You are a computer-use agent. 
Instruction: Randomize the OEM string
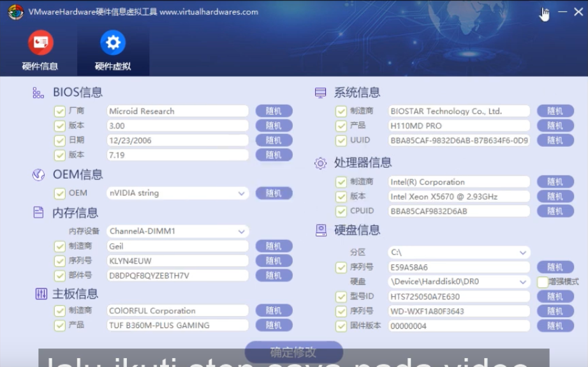point(274,193)
